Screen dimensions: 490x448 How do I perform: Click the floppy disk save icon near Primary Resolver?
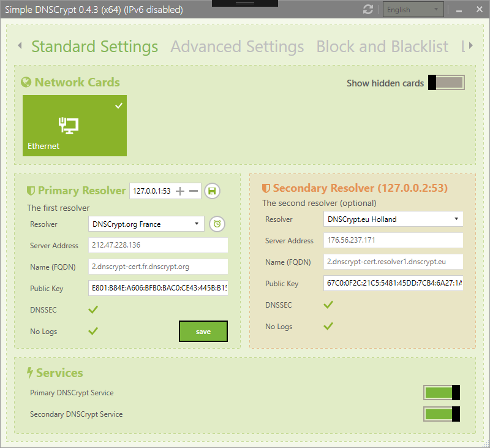coord(212,191)
